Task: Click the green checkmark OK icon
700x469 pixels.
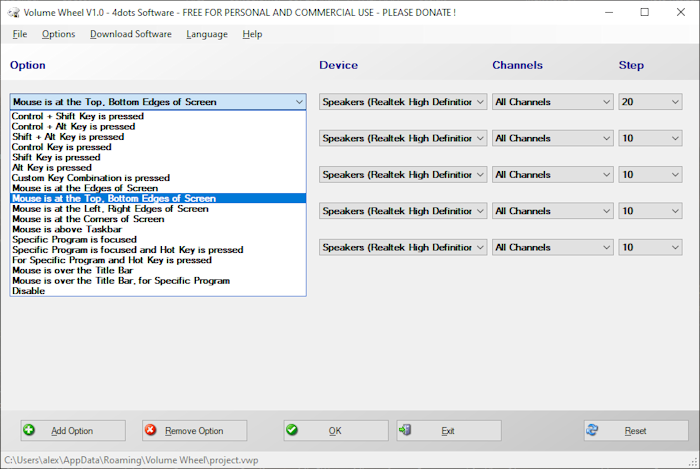Action: pyautogui.click(x=292, y=430)
